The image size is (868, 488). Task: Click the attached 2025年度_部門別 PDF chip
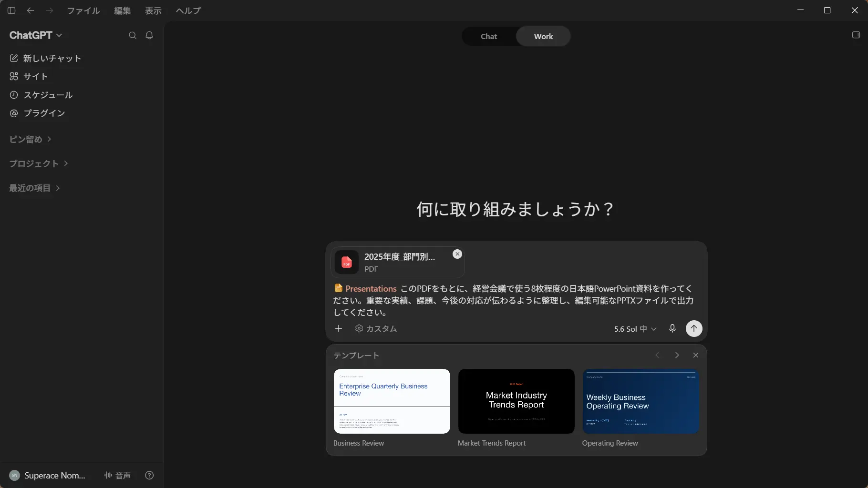tap(397, 262)
